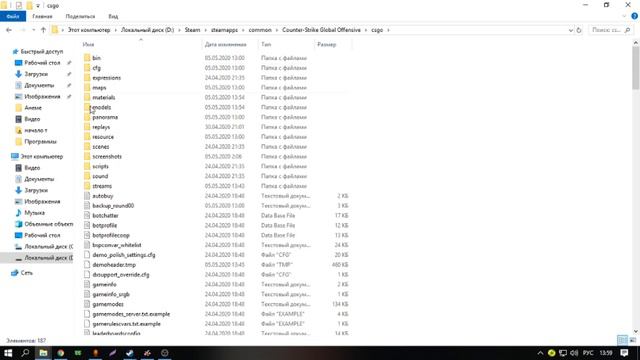This screenshot has height=360, width=640.
Task: Open Quick Access toolbar customize dropdown
Action: tap(38, 6)
